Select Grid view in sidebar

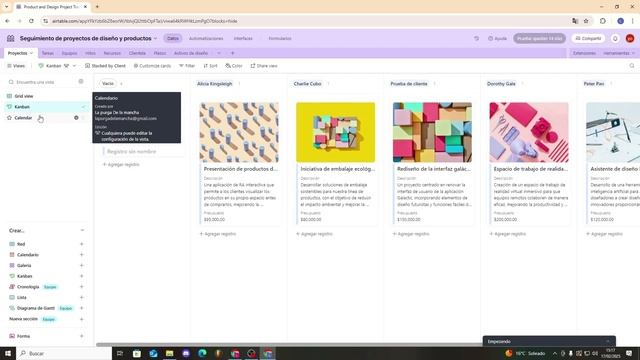tap(46, 96)
